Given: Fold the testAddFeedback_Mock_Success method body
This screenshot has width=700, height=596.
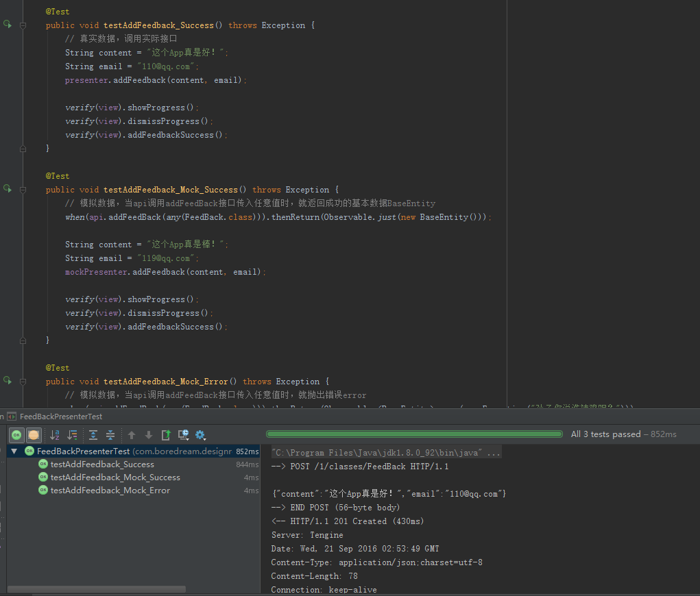Looking at the screenshot, I should point(23,190).
